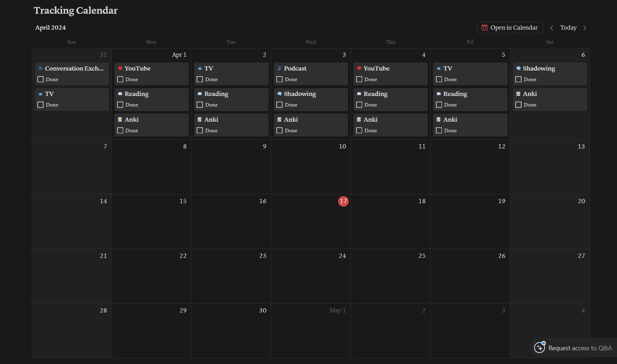Tick Done checkbox for April 4 Anki
Screen dimensions: 617x364
359,131
